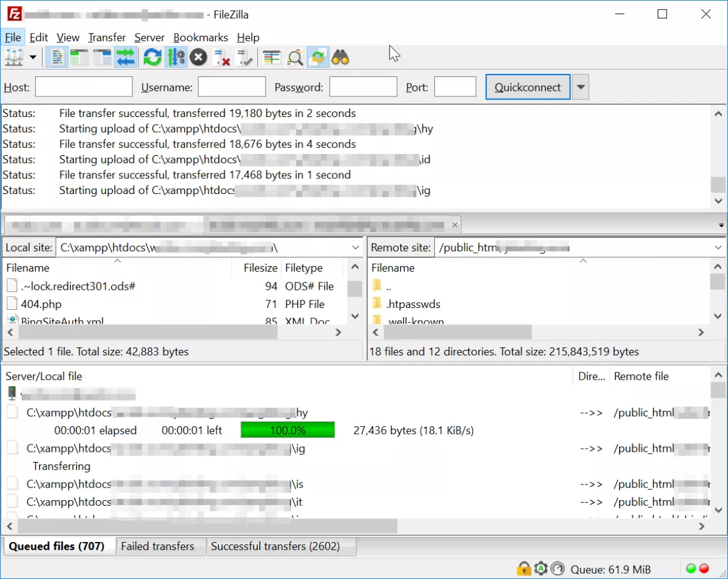Focus the Port input field

[455, 87]
